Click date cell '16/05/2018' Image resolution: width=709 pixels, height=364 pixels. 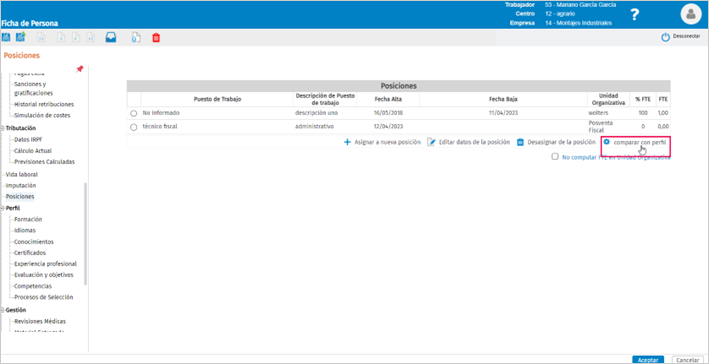[x=388, y=113]
